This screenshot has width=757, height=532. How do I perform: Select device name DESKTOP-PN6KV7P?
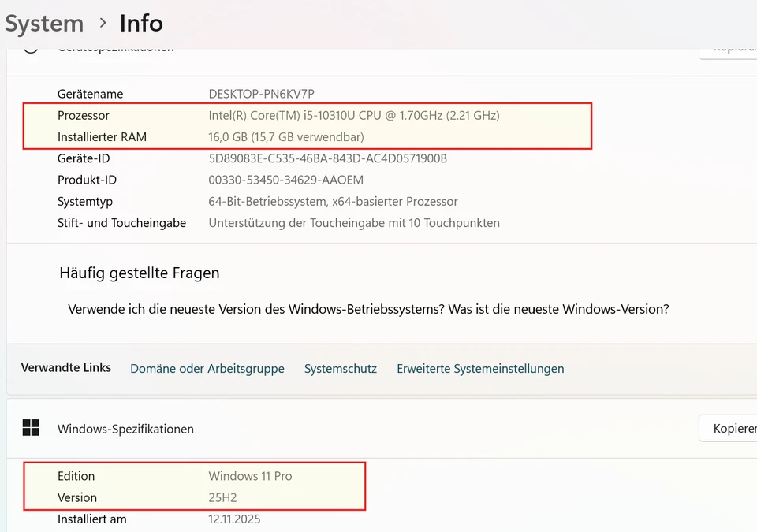pyautogui.click(x=261, y=94)
